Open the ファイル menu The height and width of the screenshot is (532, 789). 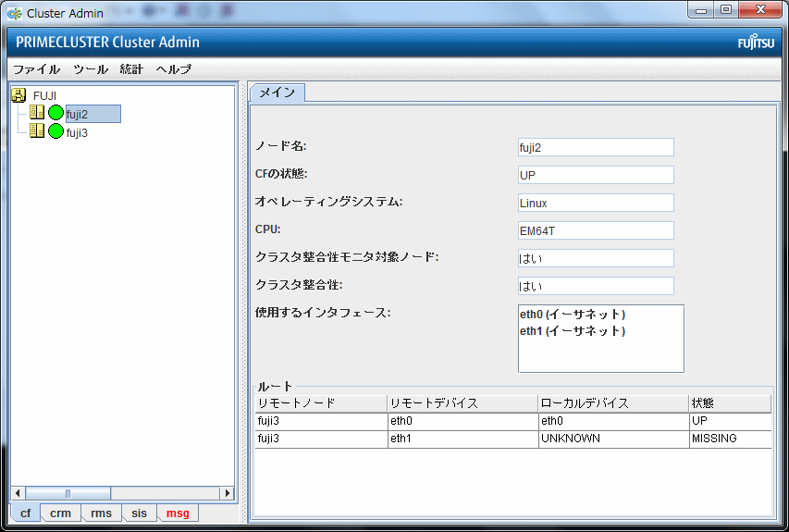(x=36, y=69)
